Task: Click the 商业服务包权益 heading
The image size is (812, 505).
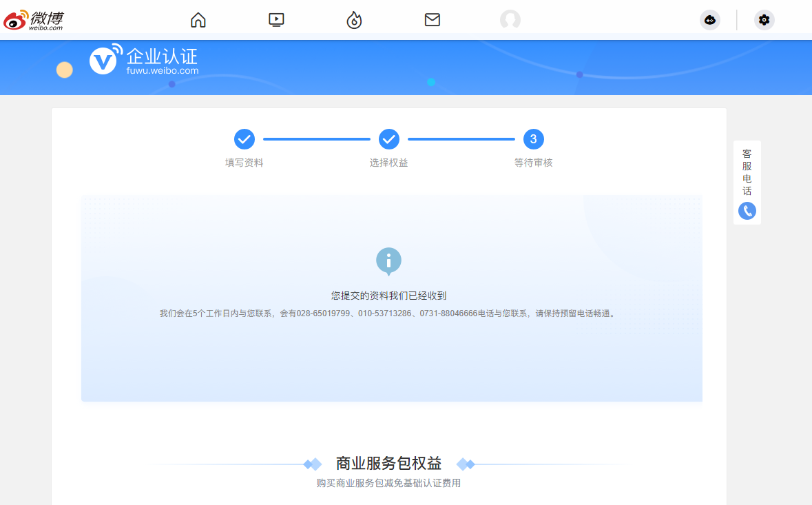Action: tap(388, 462)
